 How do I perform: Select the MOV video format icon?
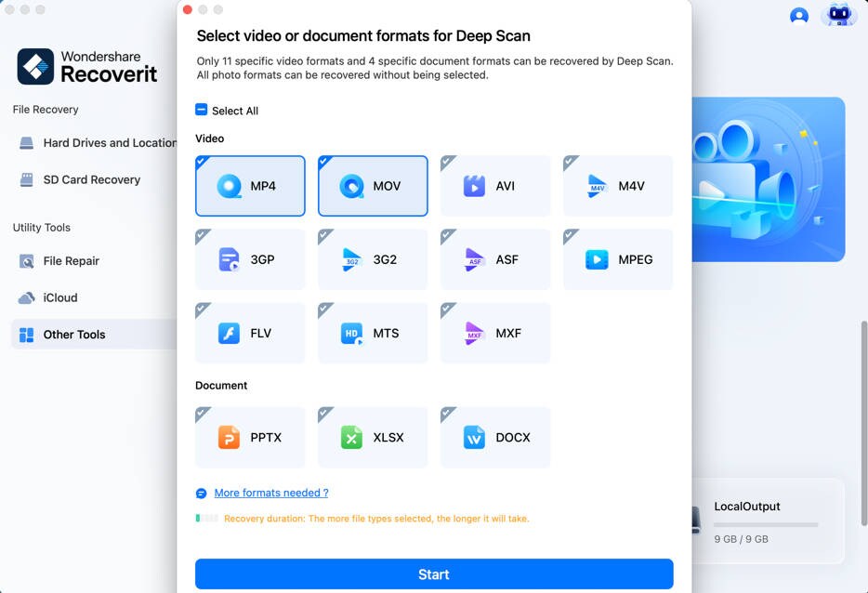372,186
